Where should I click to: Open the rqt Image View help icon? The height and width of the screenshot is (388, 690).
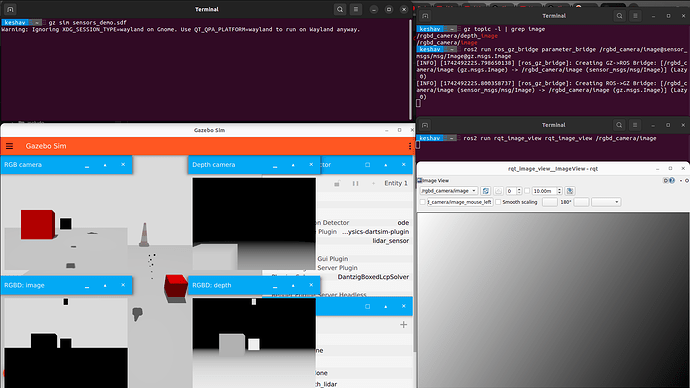coord(672,180)
